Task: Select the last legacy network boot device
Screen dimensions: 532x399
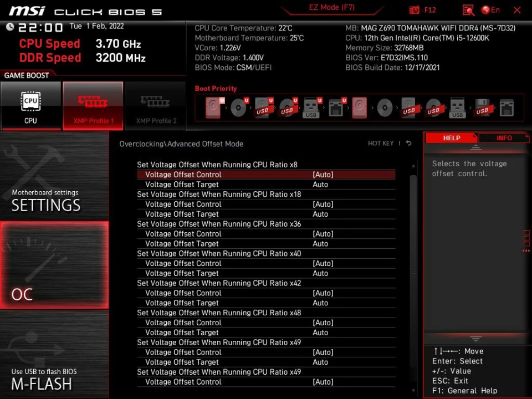Action: [x=507, y=108]
